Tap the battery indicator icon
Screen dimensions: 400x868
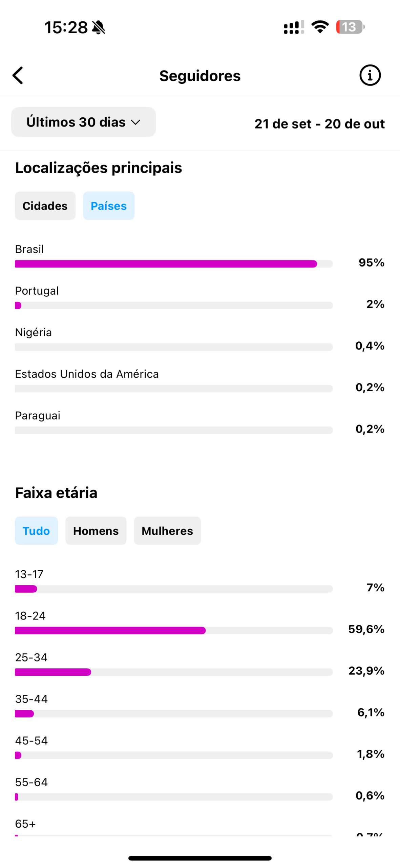pos(350,27)
